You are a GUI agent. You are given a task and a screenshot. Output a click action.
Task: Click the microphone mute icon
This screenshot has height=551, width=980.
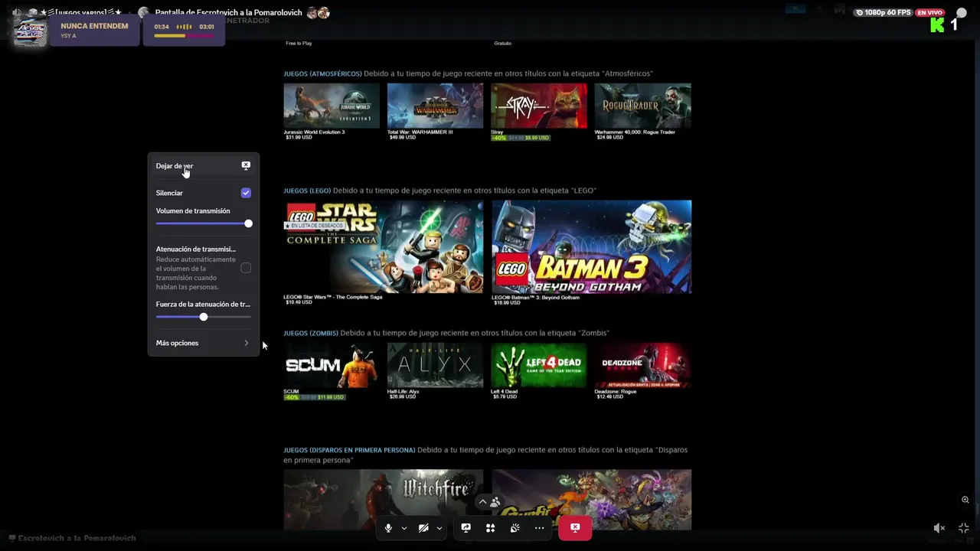(x=388, y=528)
